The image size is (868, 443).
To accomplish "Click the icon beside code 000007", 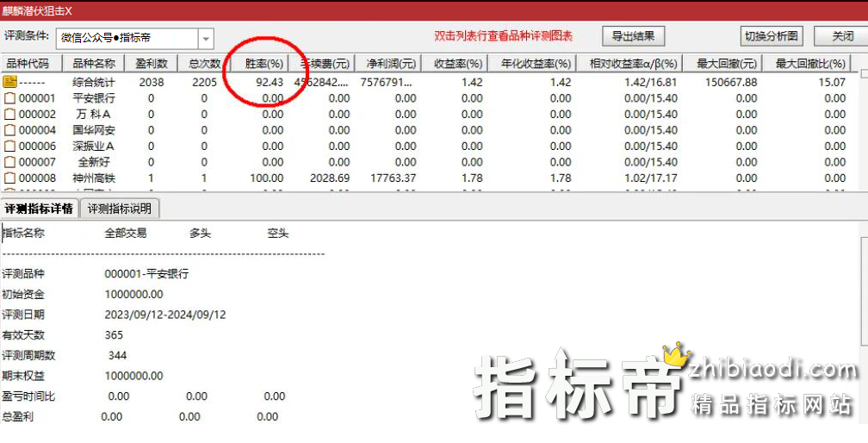I will point(9,162).
